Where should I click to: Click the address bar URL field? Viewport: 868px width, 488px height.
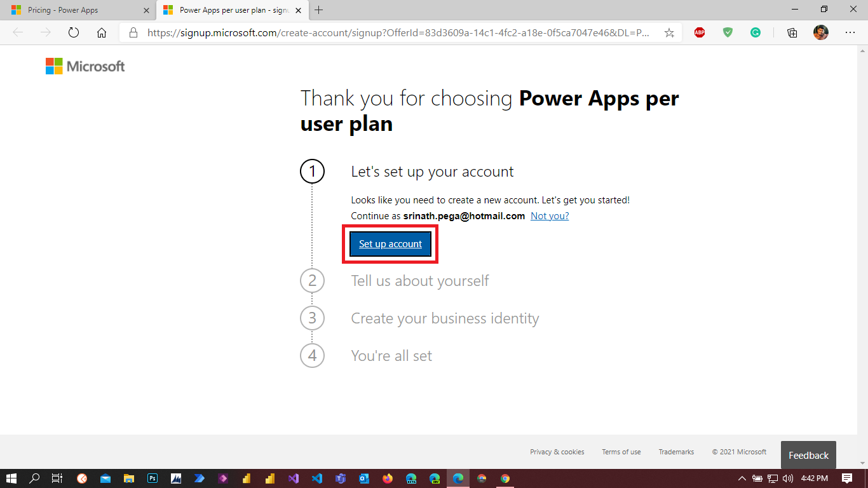click(394, 33)
